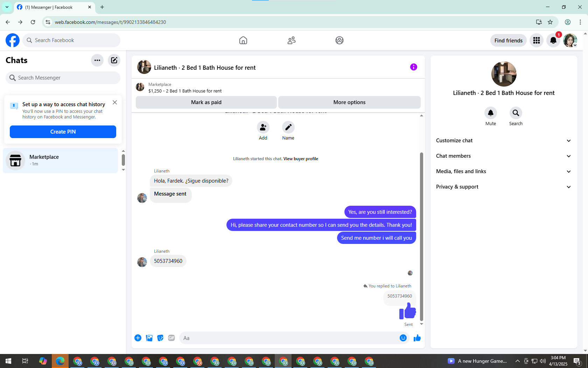Attach a file with photo icon

[149, 338]
